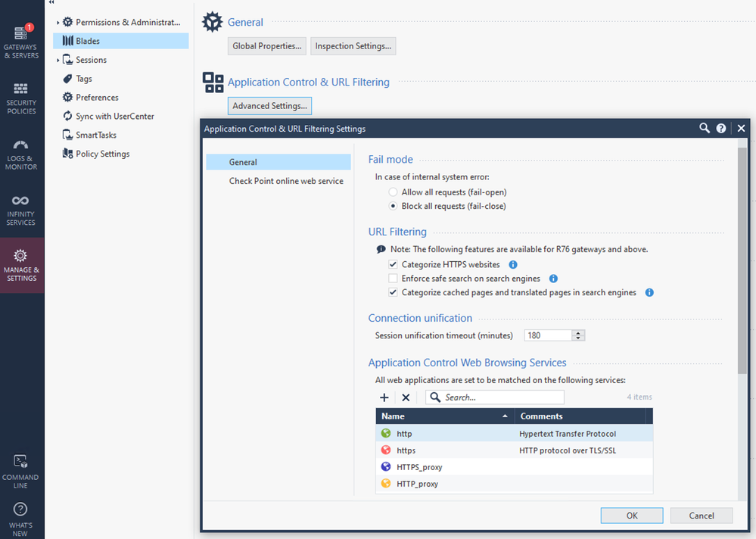Remove selected service with X icon
756x539 pixels.
[x=406, y=397]
